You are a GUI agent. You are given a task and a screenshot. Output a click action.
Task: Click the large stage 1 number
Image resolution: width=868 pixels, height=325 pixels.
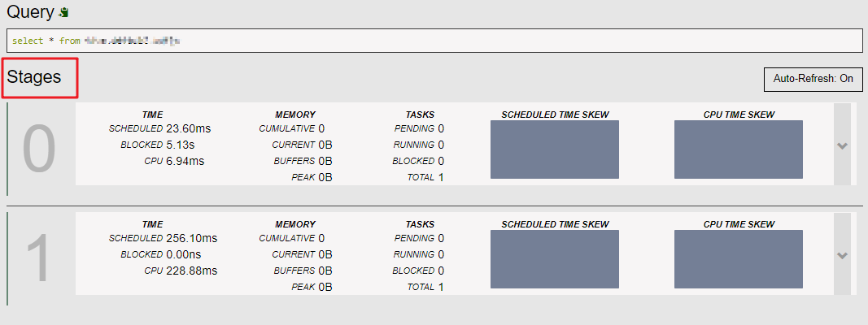pos(39,258)
